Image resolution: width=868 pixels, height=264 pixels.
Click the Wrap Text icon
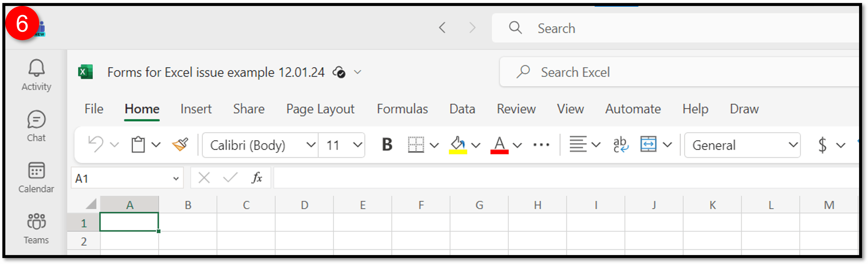pos(620,145)
